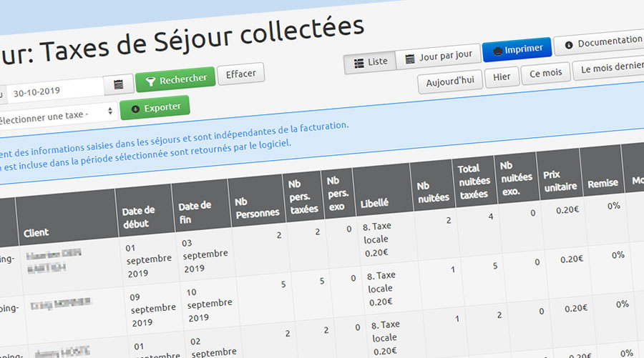Select the Ce mois period
The height and width of the screenshot is (358, 644).
[x=545, y=74]
